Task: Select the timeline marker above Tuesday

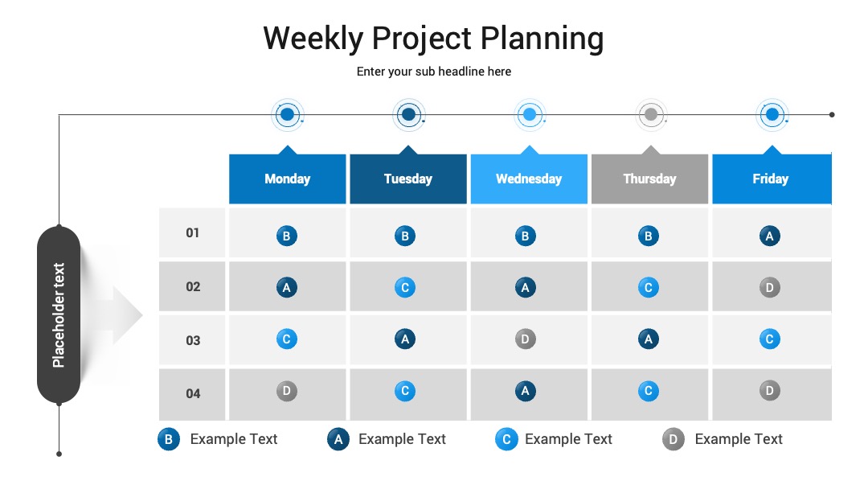Action: [408, 115]
